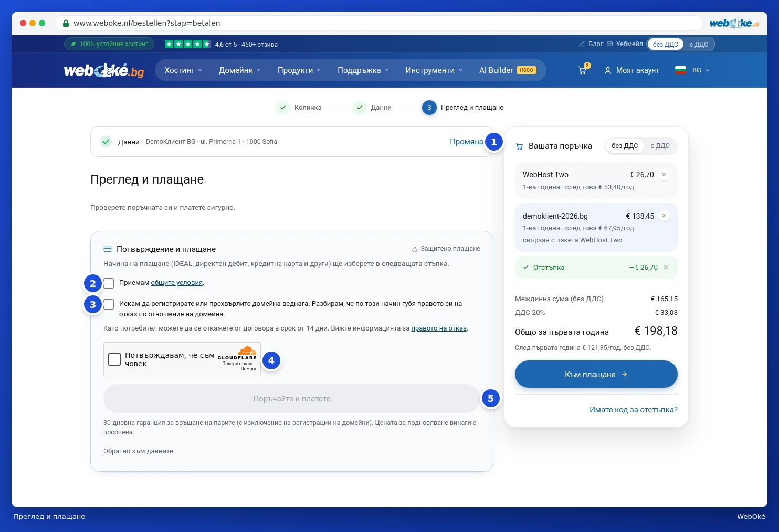
Task: Click the WebOké.nl logo in browser bar
Action: pos(734,23)
